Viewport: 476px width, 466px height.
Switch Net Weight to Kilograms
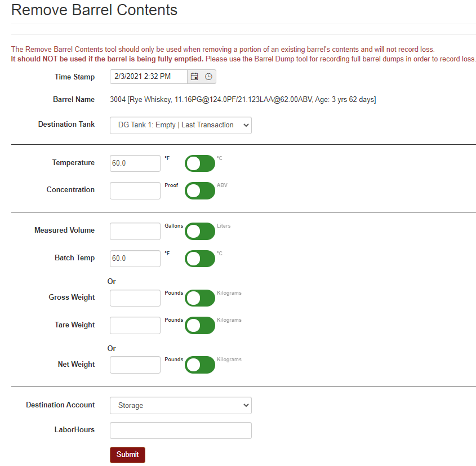(200, 365)
